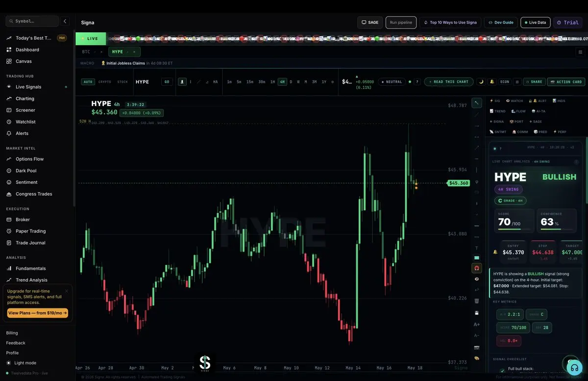Click the color palette icon
This screenshot has height=381, width=588.
[x=477, y=358]
